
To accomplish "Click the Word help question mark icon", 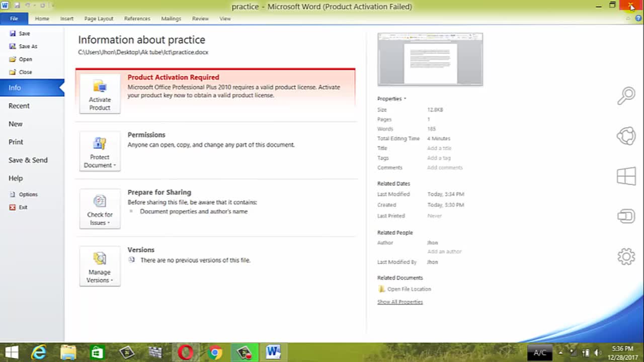I will [x=638, y=18].
